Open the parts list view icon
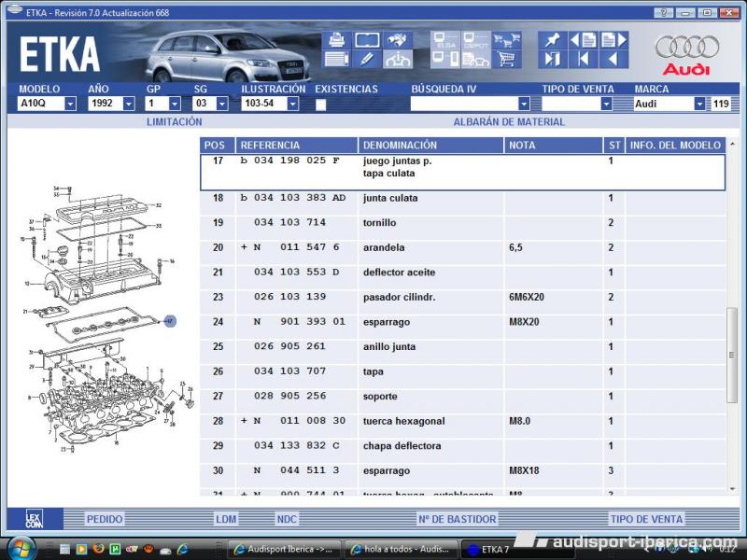747x560 pixels. pos(337,60)
